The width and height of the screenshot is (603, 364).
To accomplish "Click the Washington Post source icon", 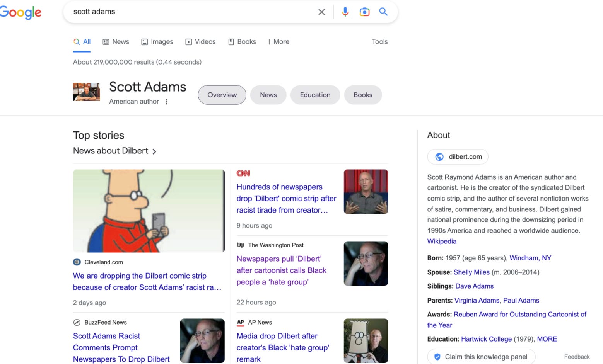I will [241, 245].
